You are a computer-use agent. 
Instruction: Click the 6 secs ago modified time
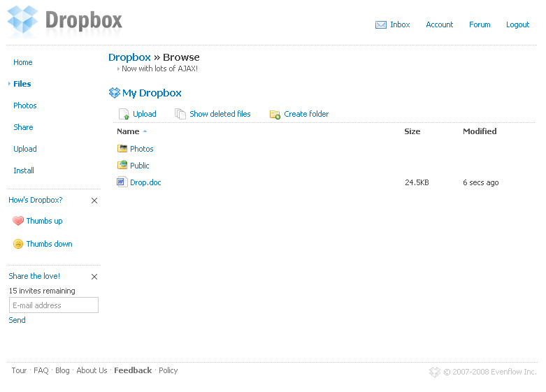point(480,183)
